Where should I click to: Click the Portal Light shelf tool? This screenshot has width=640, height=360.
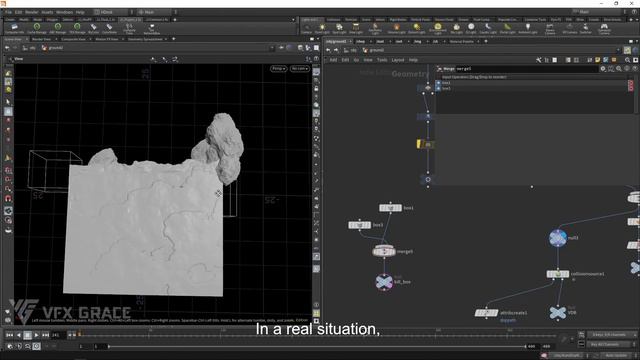507,29
